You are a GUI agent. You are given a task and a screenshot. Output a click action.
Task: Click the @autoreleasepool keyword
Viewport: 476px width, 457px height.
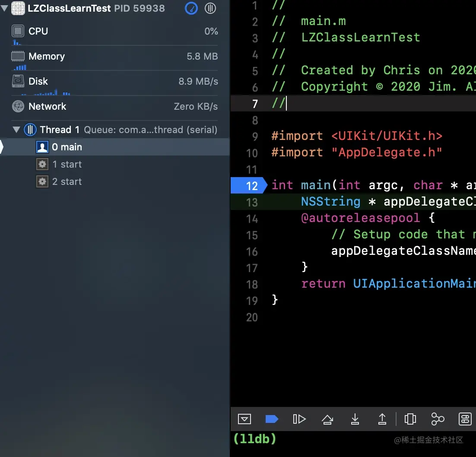[360, 218]
